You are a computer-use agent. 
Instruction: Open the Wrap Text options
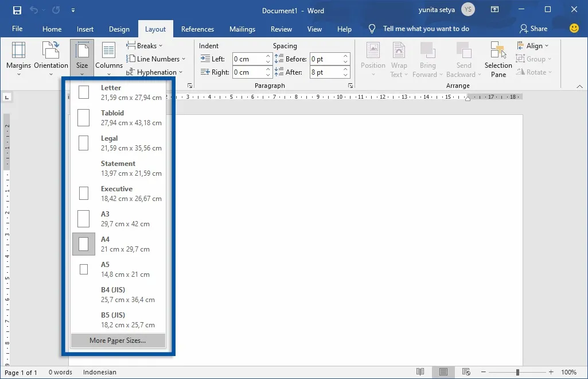[x=399, y=58]
